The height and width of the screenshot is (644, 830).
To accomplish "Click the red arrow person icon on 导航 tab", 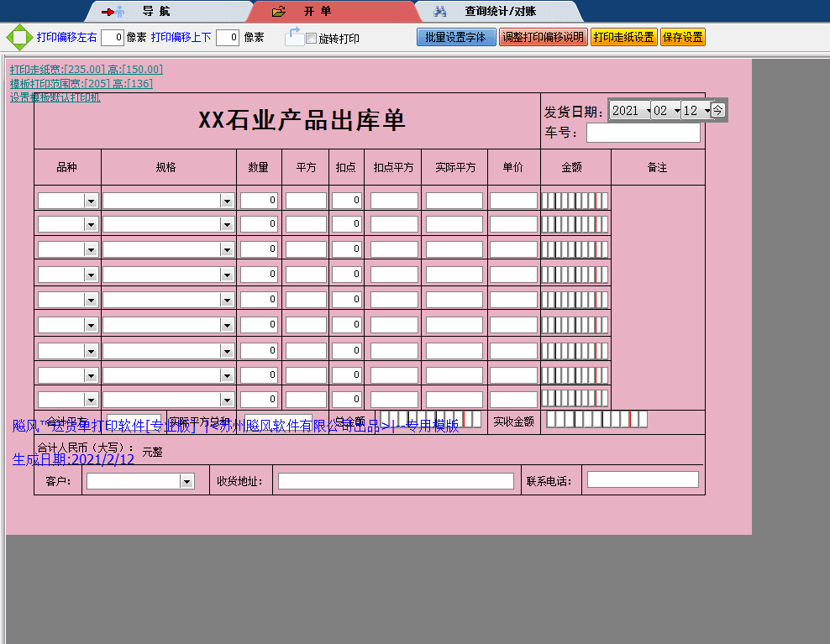I will point(115,12).
